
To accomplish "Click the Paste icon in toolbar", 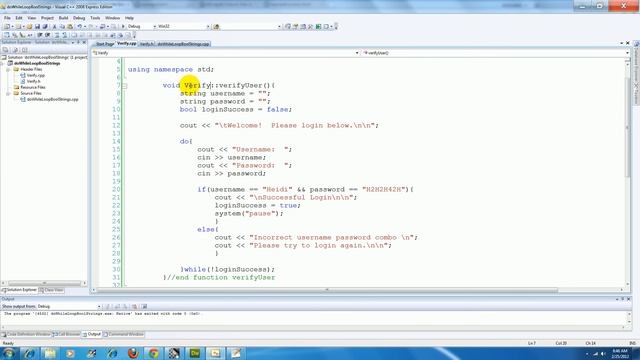I will click(x=70, y=27).
